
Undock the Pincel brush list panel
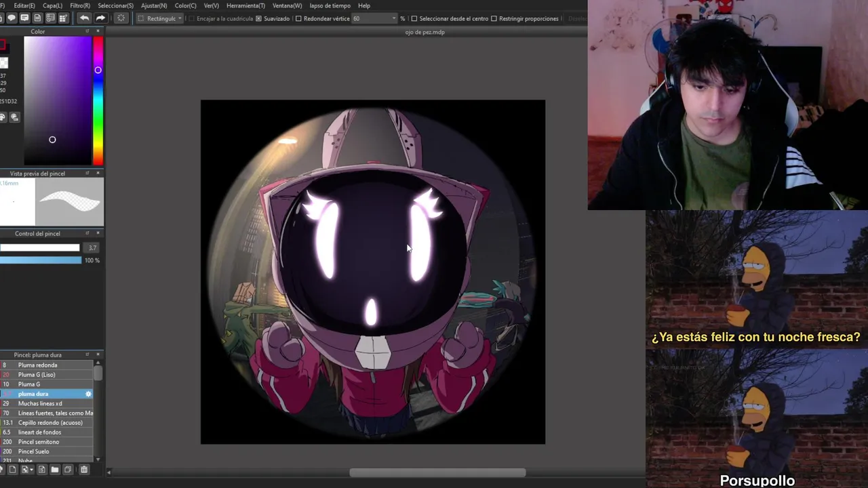coord(87,354)
